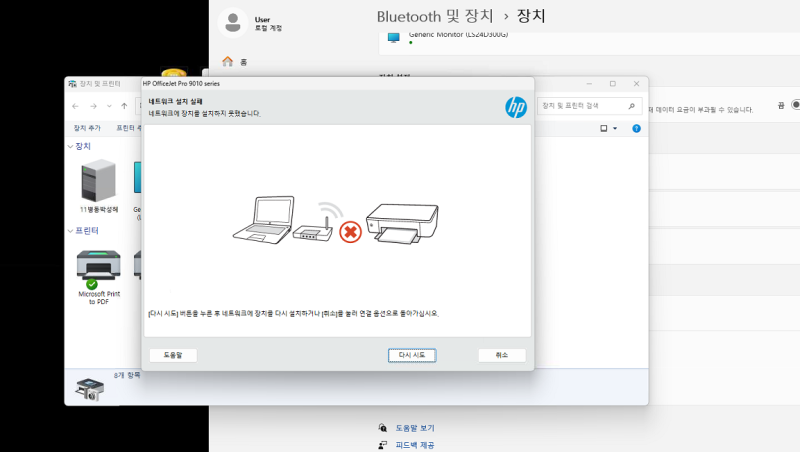The image size is (800, 452).
Task: Click the Forward arrow in Devices and Printers
Action: (x=93, y=106)
